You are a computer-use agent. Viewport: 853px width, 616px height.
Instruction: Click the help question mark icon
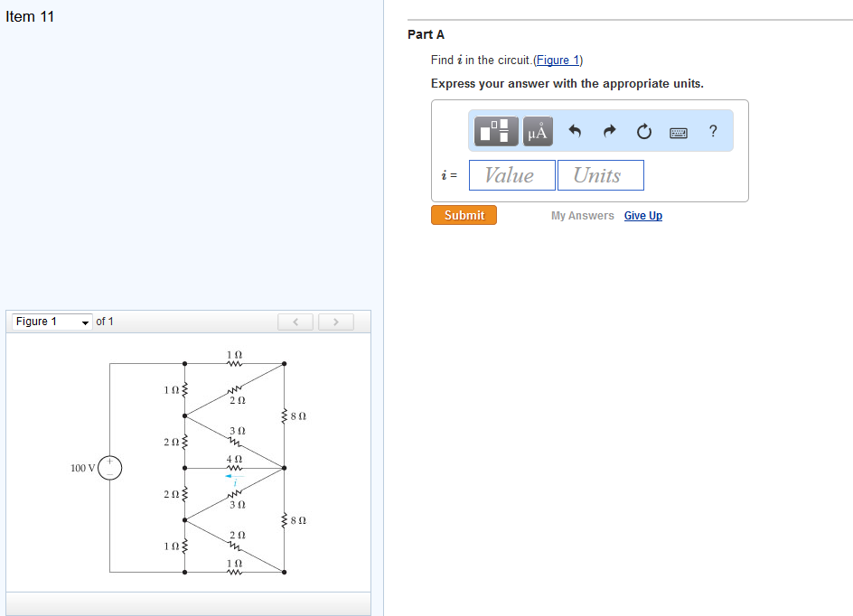tap(713, 130)
